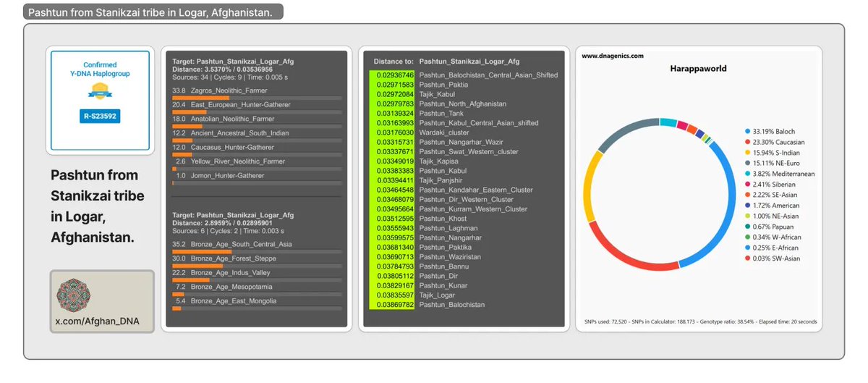The image size is (868, 383).
Task: Open the www.dnagenics.com link
Action: 612,56
